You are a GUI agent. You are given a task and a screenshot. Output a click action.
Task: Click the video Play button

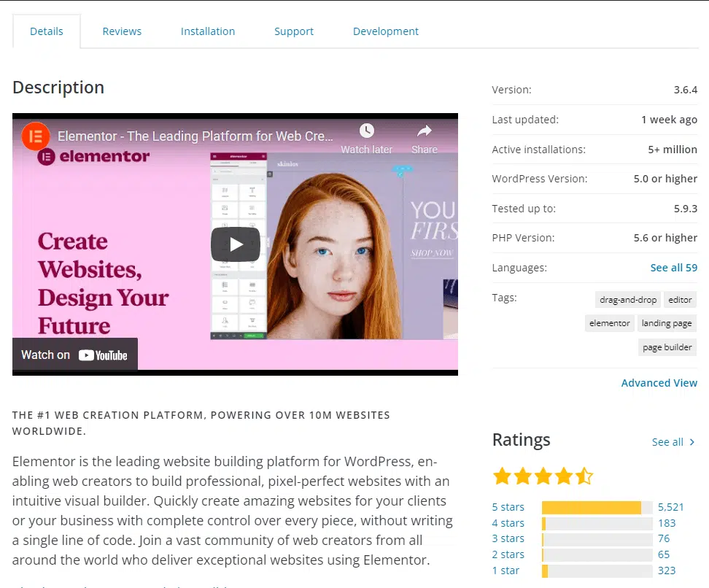click(x=235, y=244)
